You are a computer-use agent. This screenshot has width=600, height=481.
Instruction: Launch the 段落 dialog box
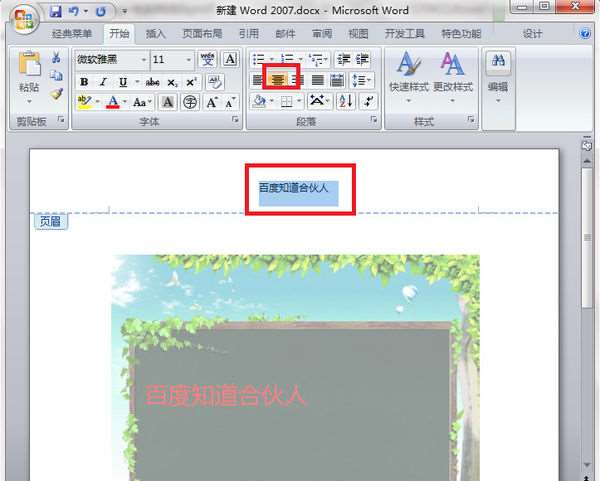[x=373, y=120]
